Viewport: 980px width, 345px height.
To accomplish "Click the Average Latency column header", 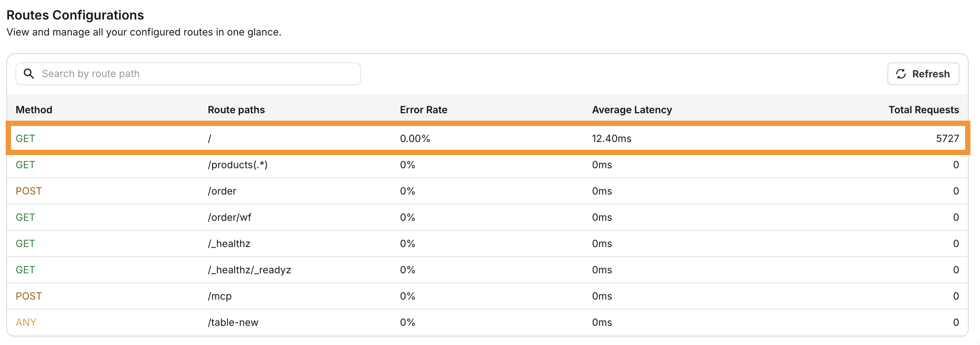I will pos(632,110).
